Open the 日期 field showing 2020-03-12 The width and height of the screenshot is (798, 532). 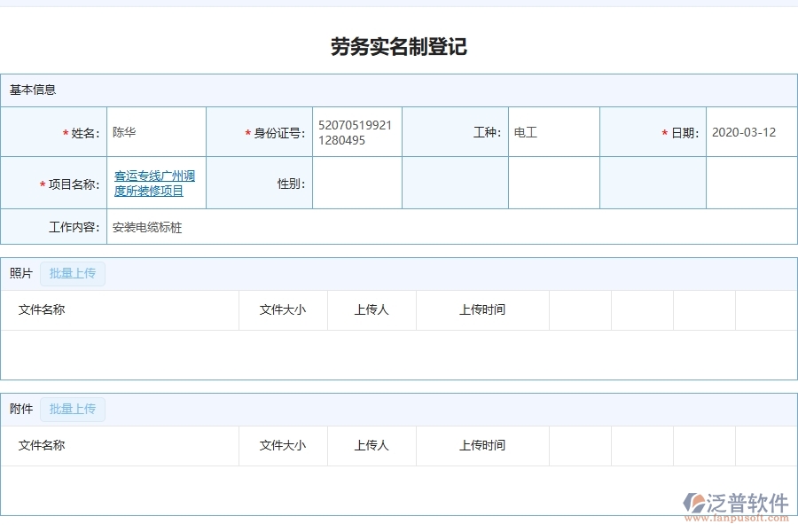[x=751, y=131]
